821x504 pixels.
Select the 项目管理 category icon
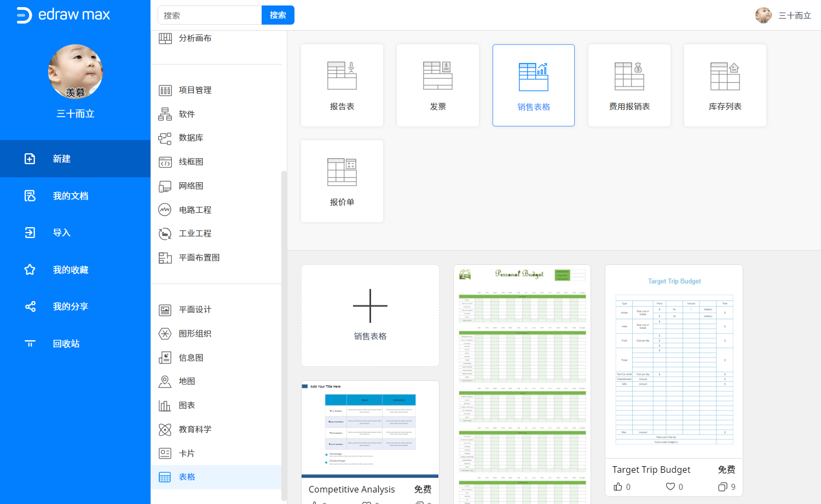tap(165, 90)
